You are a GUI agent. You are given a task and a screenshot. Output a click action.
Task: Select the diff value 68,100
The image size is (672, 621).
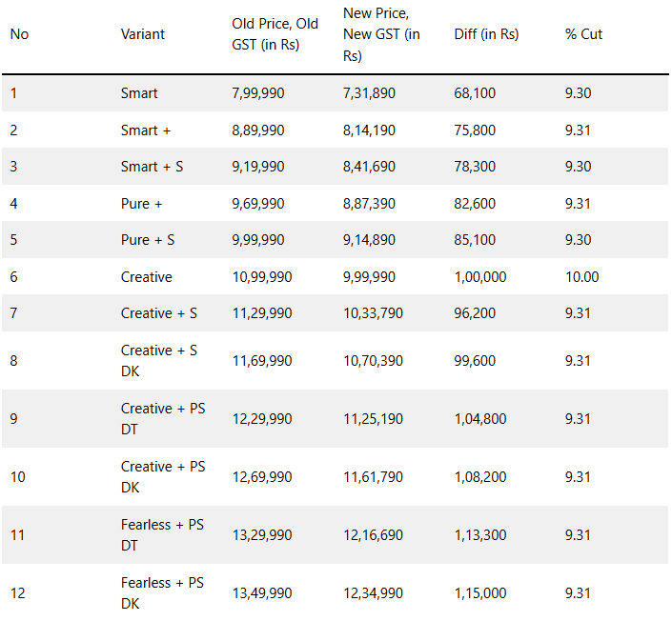pos(475,93)
